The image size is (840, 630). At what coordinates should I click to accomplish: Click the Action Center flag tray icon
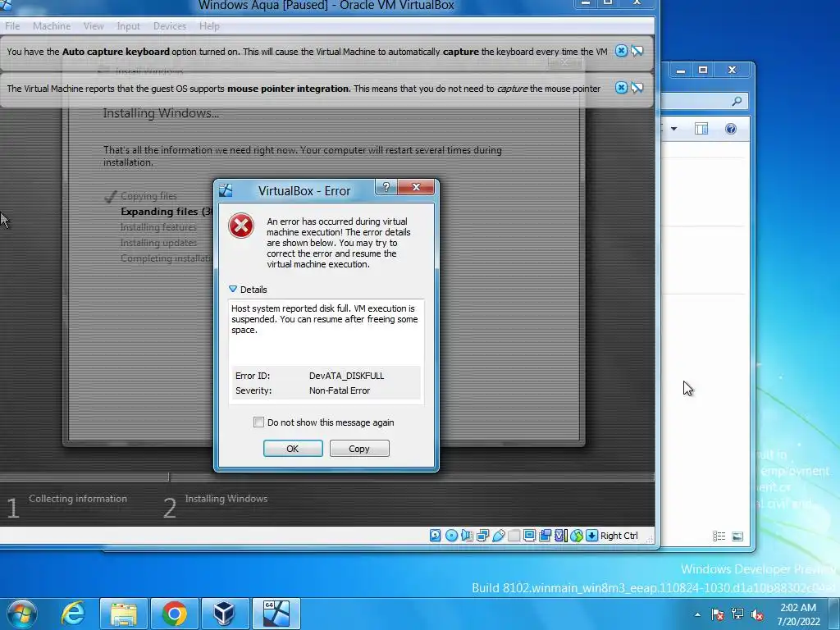pos(717,614)
